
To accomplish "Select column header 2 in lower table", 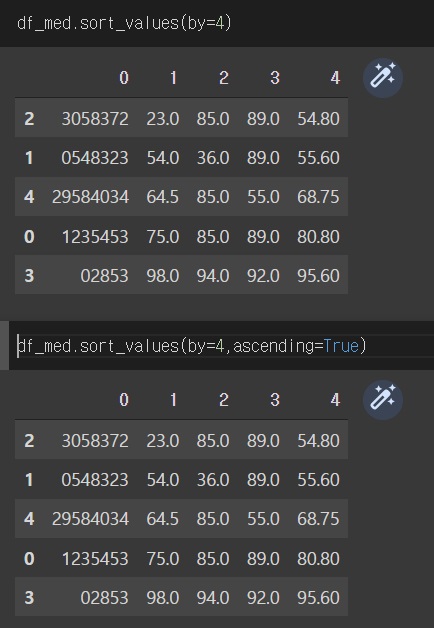I will (x=224, y=400).
